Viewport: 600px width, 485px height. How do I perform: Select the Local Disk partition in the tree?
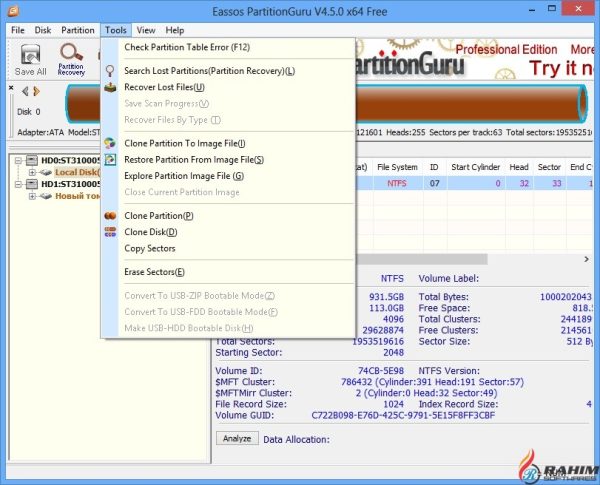(77, 172)
